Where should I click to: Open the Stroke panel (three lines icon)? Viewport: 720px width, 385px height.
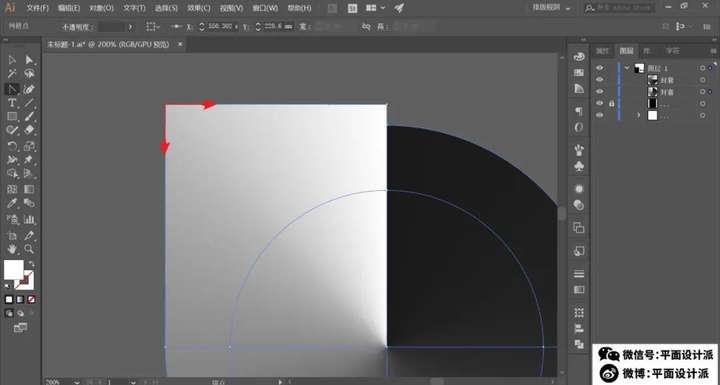point(579,274)
